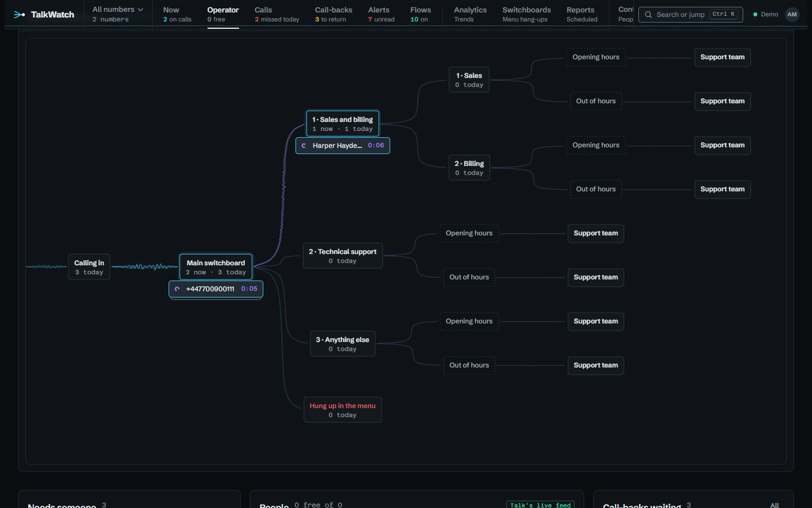Open the Alerts tab

(x=381, y=14)
